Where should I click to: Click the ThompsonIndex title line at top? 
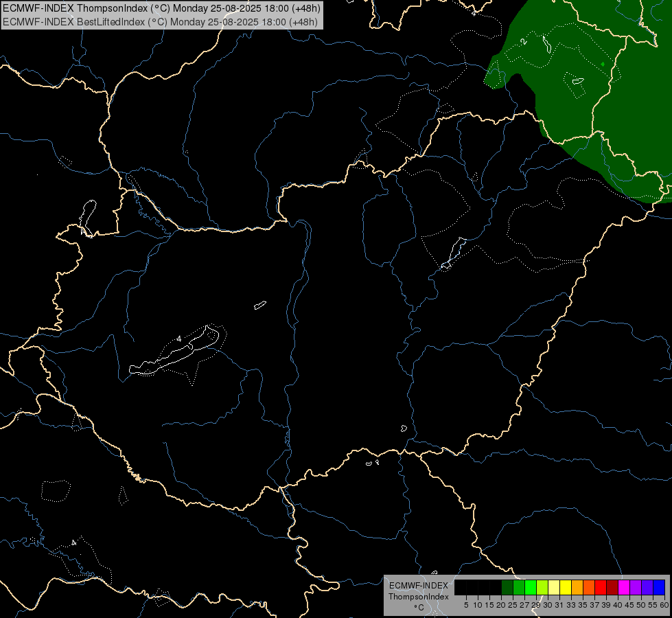(x=161, y=8)
